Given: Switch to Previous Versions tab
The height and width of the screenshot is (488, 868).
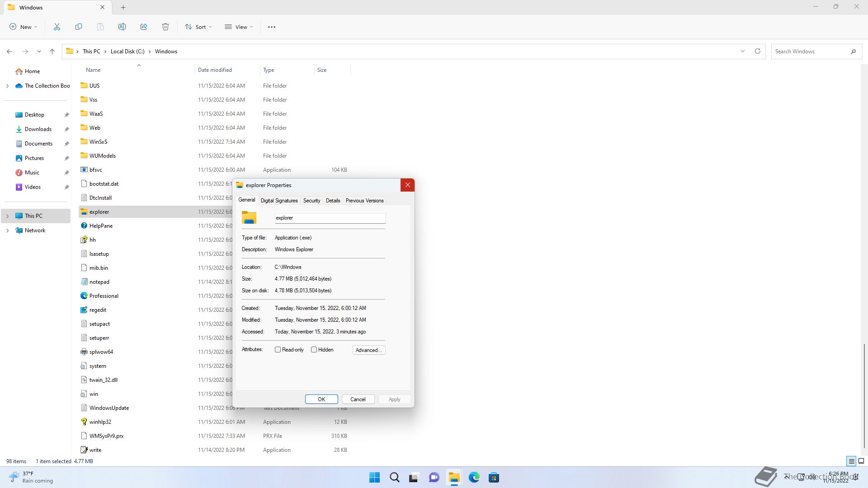Looking at the screenshot, I should click(364, 201).
